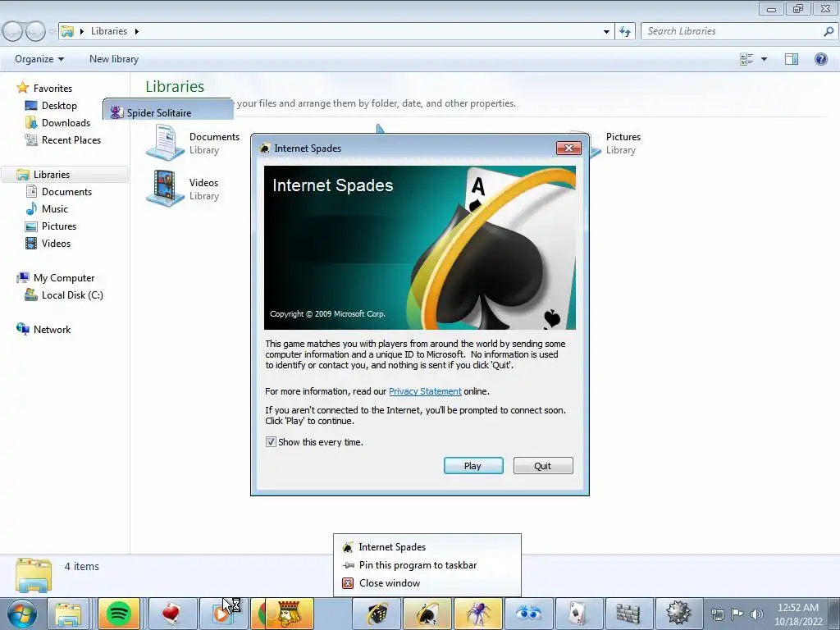Open Spotify from the taskbar
Screen dimensions: 840x630
[119, 614]
